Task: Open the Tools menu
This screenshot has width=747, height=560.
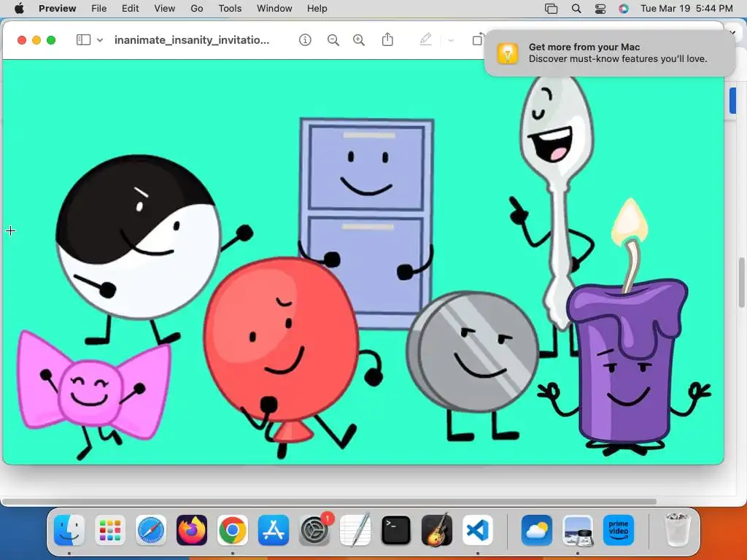Action: tap(230, 9)
